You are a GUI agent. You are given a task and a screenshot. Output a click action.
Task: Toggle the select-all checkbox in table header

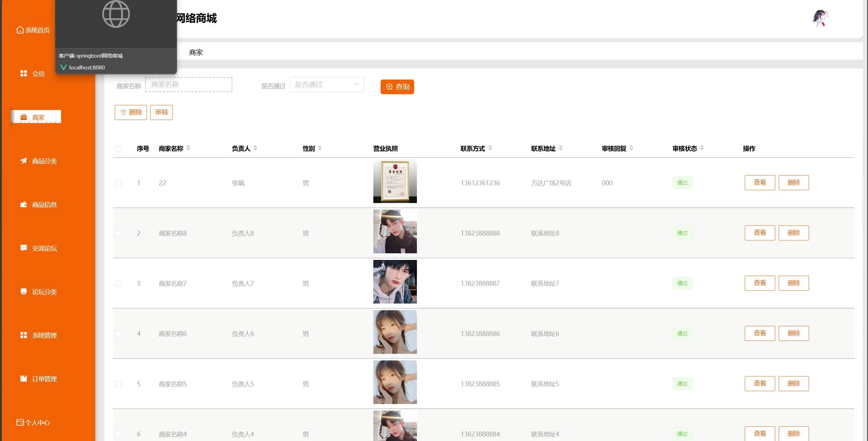tap(118, 149)
